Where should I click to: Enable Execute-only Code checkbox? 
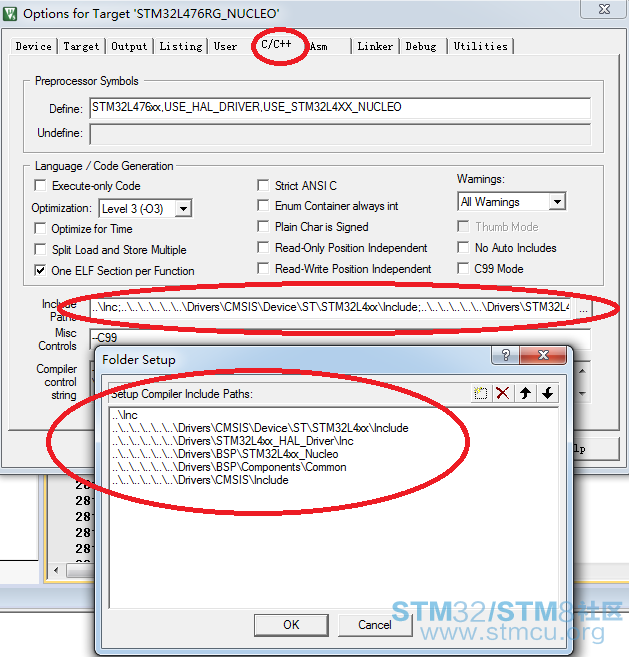[40, 185]
